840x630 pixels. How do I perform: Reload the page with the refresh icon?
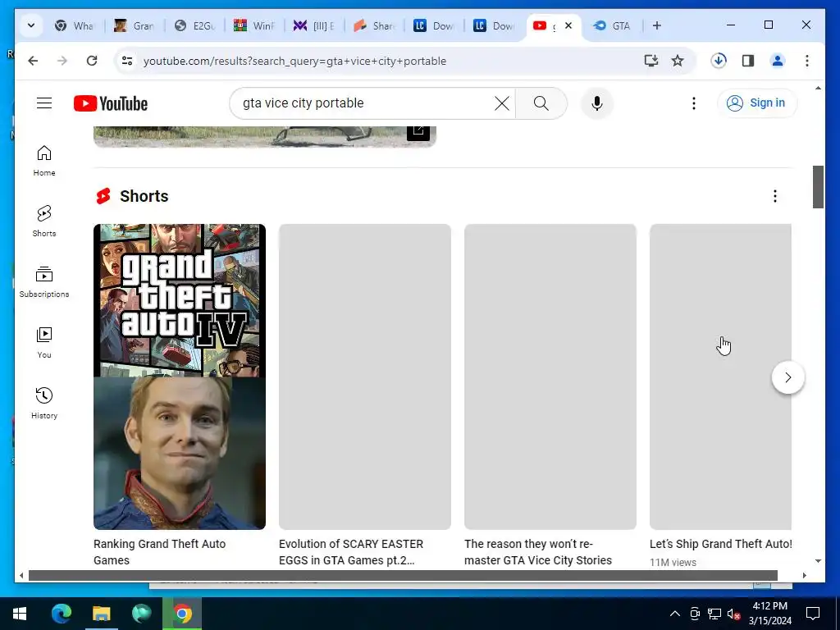pyautogui.click(x=92, y=61)
